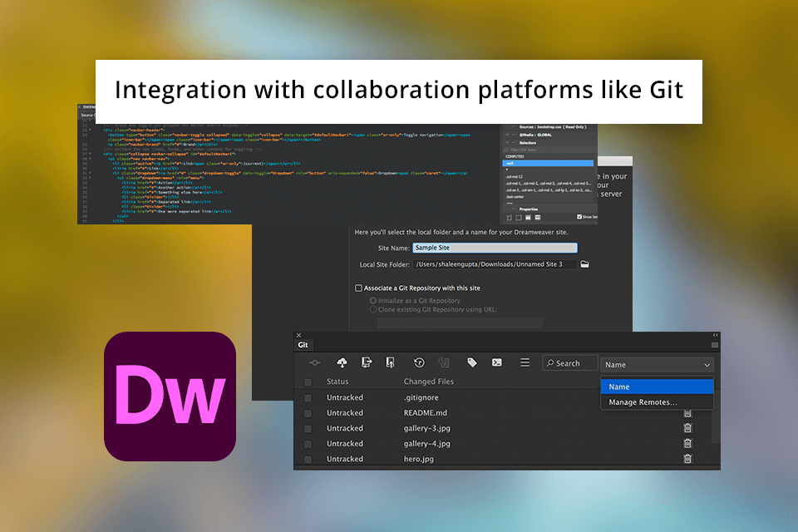Choose Manage Remotes… in the dropdown list
Screen dimensions: 798x532
(x=657, y=402)
